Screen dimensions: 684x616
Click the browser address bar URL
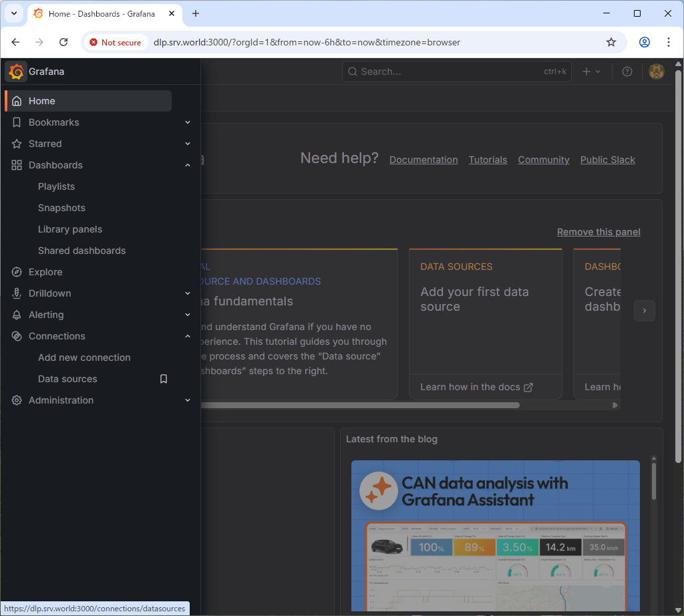click(x=307, y=42)
